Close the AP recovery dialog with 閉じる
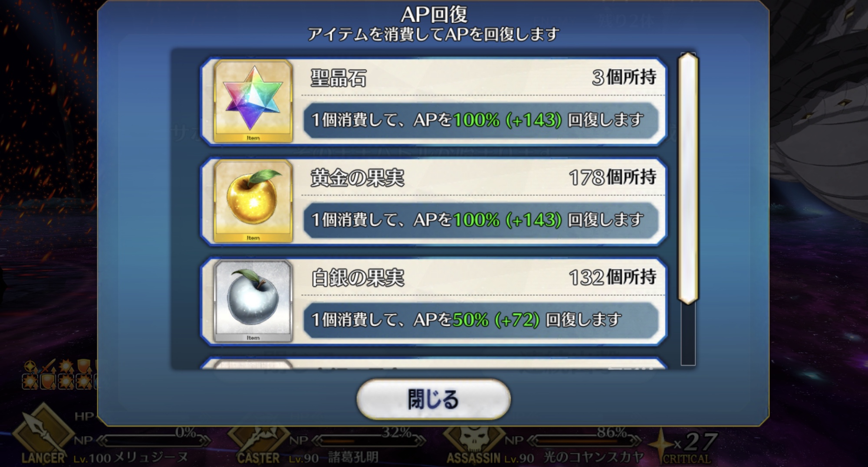 433,399
